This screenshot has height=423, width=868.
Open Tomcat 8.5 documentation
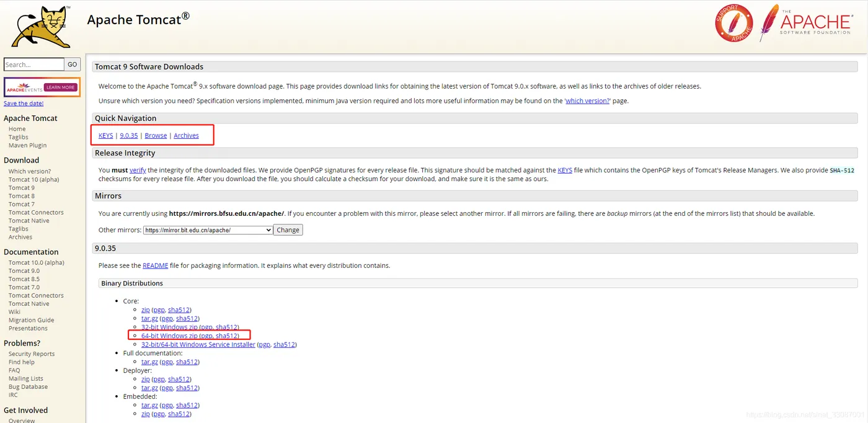tap(24, 279)
